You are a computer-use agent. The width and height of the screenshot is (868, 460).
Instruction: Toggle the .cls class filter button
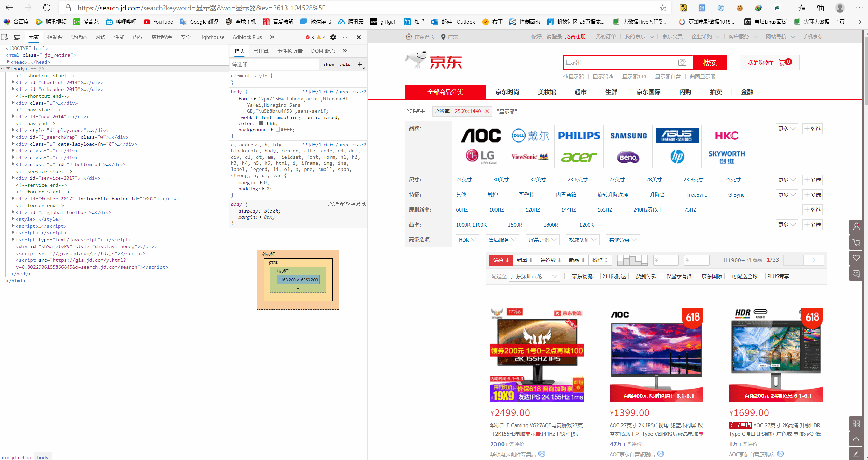tap(345, 64)
